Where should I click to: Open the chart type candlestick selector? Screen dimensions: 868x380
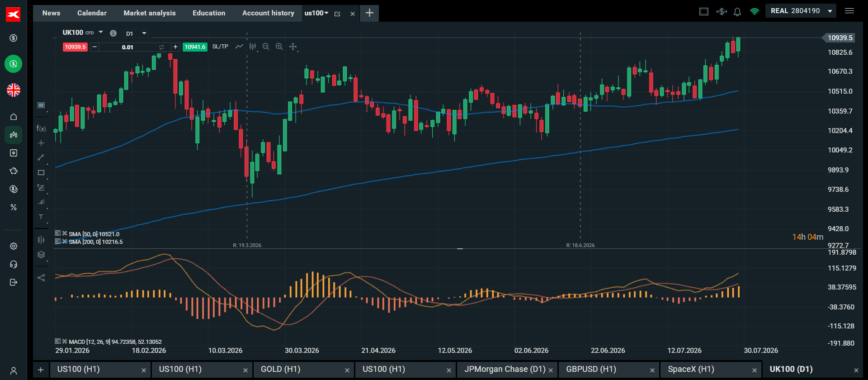pos(253,47)
